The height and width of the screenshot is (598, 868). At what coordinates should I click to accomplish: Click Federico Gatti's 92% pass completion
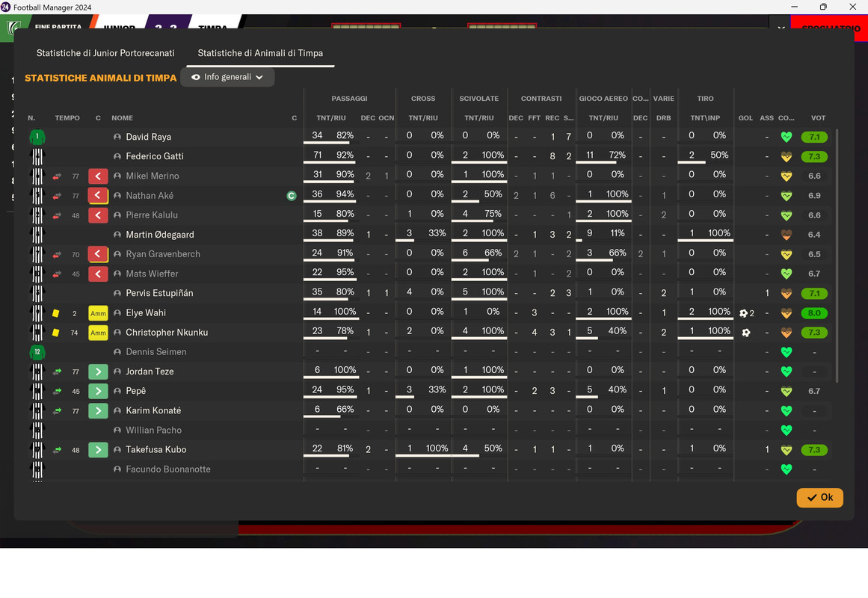pyautogui.click(x=345, y=155)
